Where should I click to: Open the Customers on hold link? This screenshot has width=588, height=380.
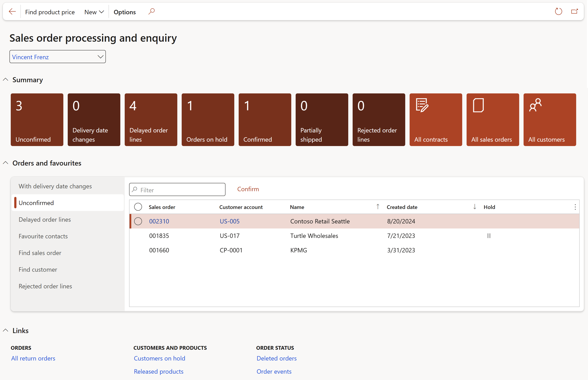[x=159, y=358]
